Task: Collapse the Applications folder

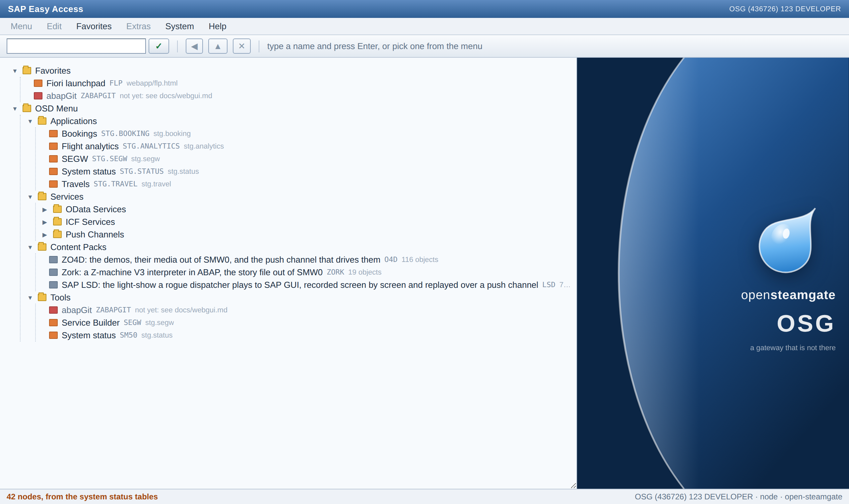Action: (30, 121)
